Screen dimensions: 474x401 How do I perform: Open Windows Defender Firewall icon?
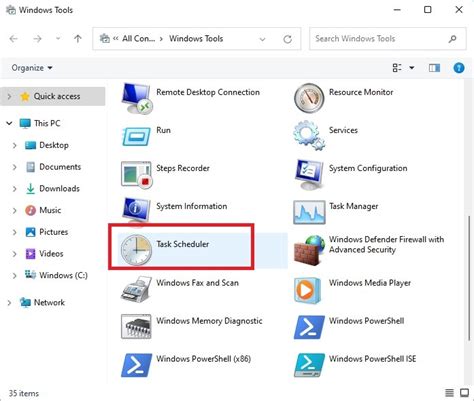point(309,251)
